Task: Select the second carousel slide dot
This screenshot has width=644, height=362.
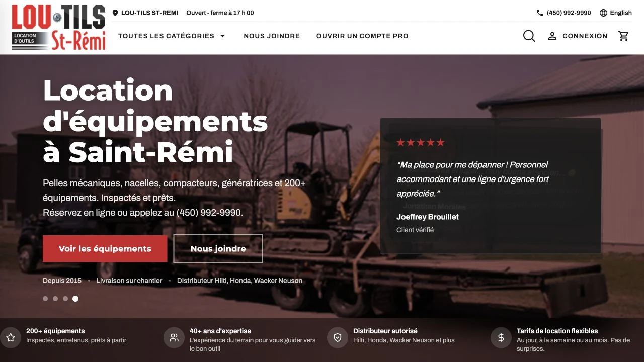Action: [55, 299]
